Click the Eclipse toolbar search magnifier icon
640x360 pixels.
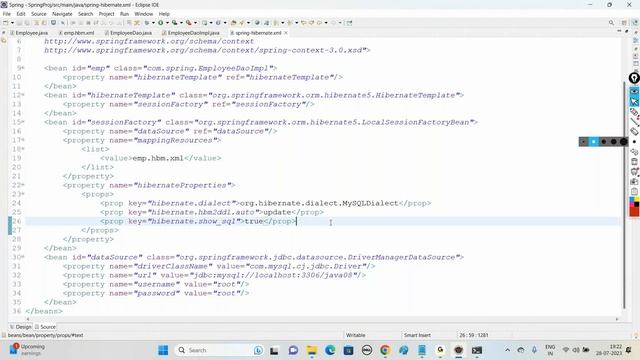611,23
